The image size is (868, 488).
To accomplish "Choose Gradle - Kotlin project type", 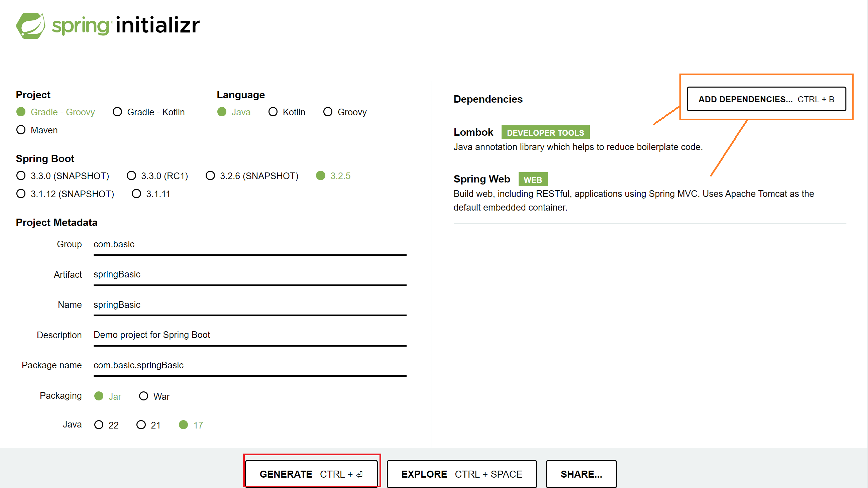I will point(117,112).
